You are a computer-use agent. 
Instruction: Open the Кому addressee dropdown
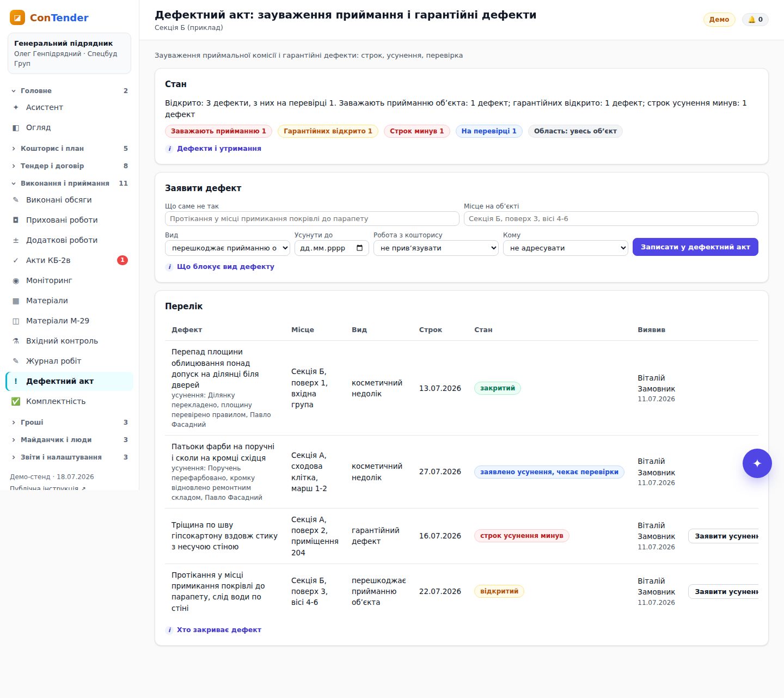pos(566,248)
